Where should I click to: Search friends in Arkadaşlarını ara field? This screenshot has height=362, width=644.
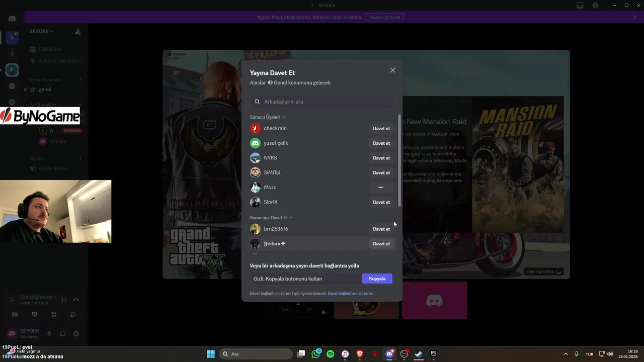(x=322, y=102)
